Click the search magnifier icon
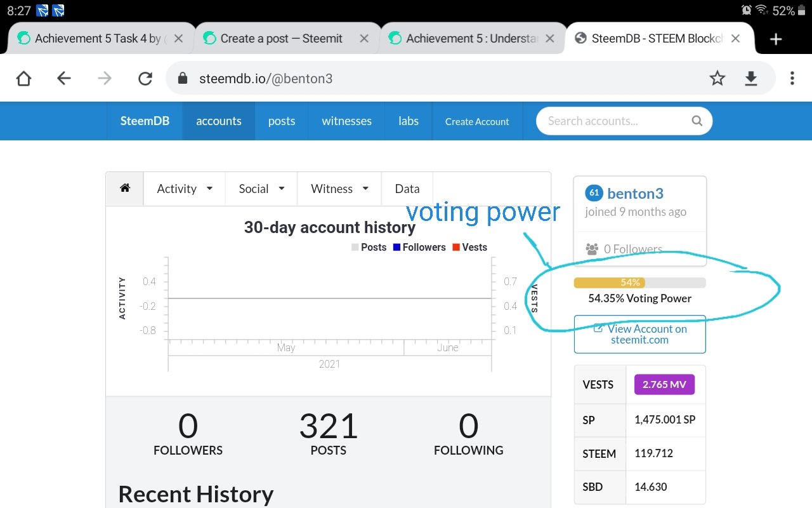Screen dimensions: 812x508 [x=697, y=121]
